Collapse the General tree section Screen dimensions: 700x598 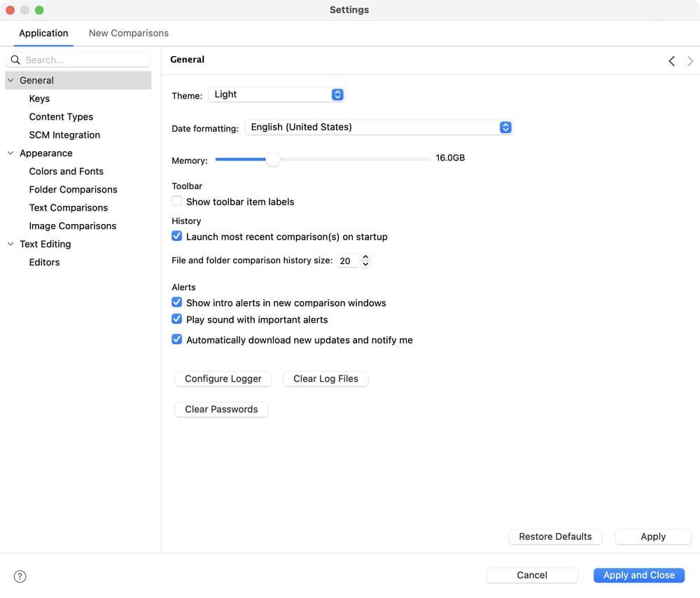pos(10,81)
